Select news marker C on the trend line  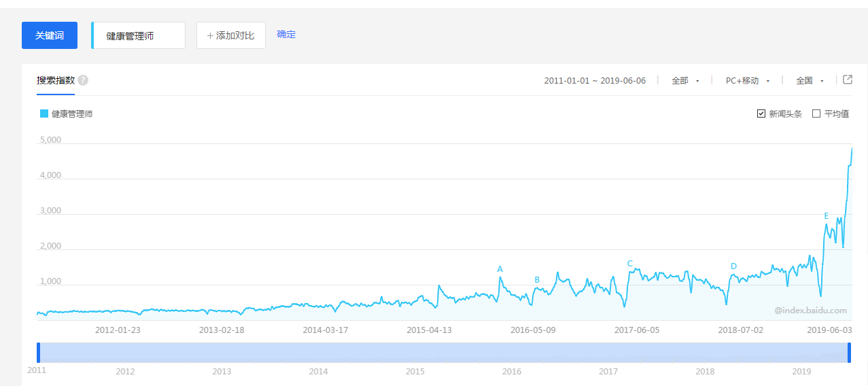[x=630, y=264]
